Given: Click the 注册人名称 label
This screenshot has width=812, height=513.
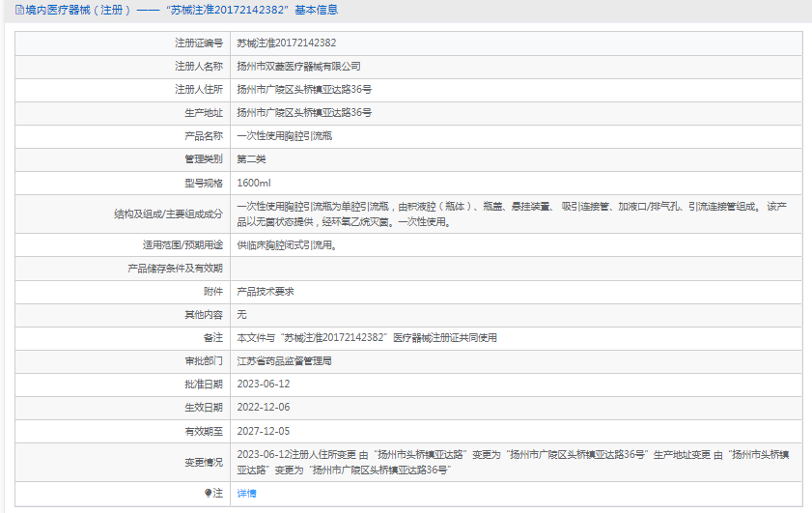Looking at the screenshot, I should pos(198,67).
